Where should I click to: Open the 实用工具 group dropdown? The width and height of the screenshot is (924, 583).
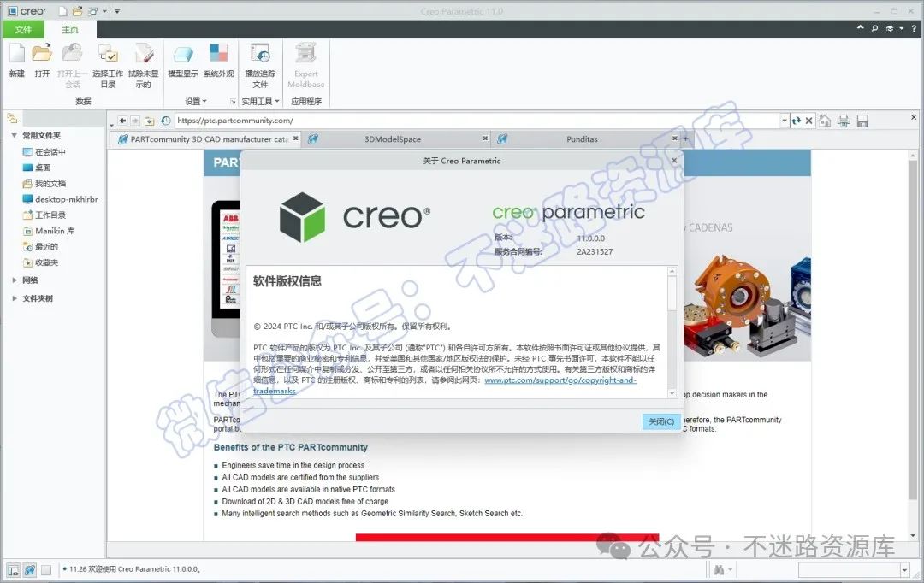tap(260, 101)
